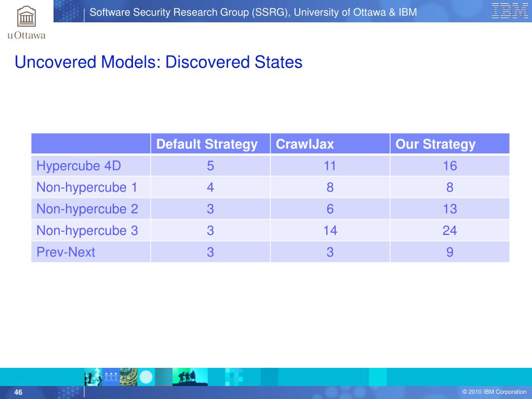Viewport: 532px width, 399px height.
Task: Click Non-hypercube 2 Our Strategy value 13
Action: pos(450,209)
